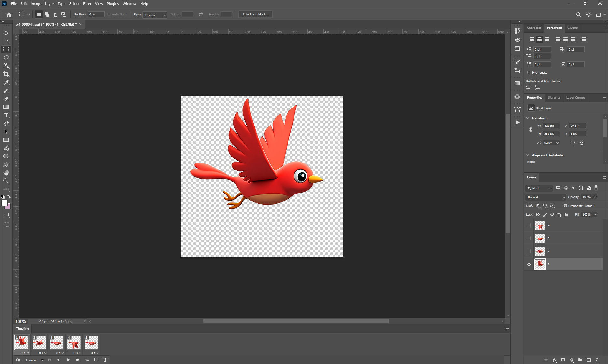The image size is (608, 364).
Task: Open the Filter menu
Action: tap(87, 4)
